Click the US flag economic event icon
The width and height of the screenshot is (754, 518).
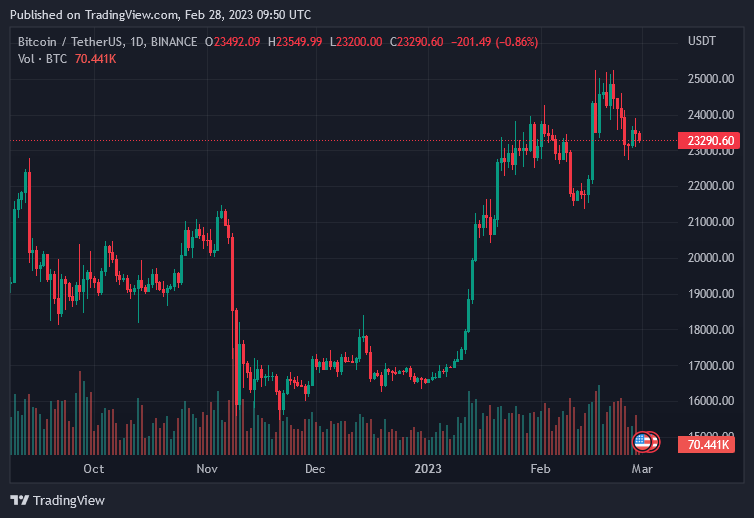[642, 440]
